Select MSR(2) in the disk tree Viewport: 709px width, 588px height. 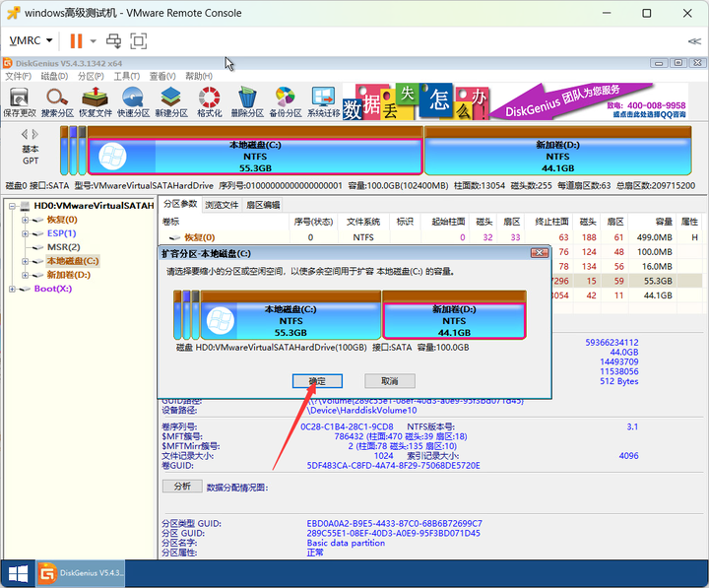click(x=63, y=247)
